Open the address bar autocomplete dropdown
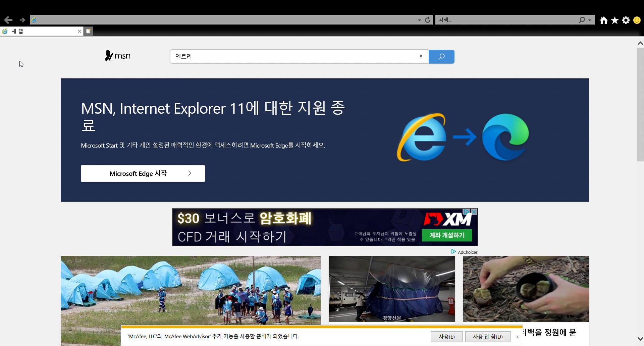The image size is (644, 346). 419,20
